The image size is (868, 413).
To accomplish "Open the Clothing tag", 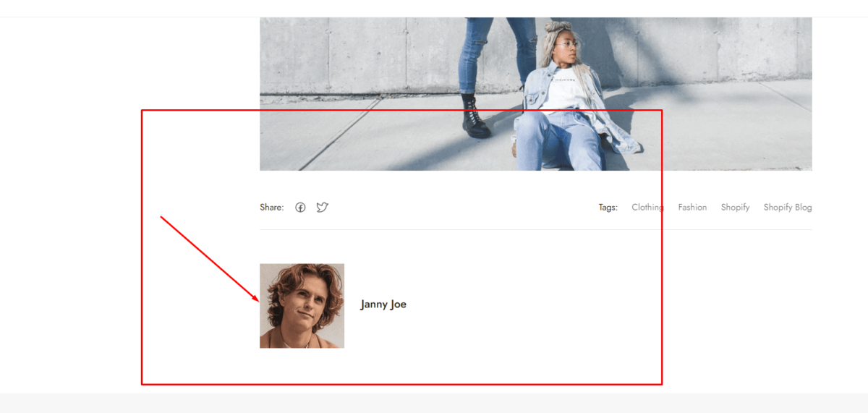I will [x=647, y=208].
